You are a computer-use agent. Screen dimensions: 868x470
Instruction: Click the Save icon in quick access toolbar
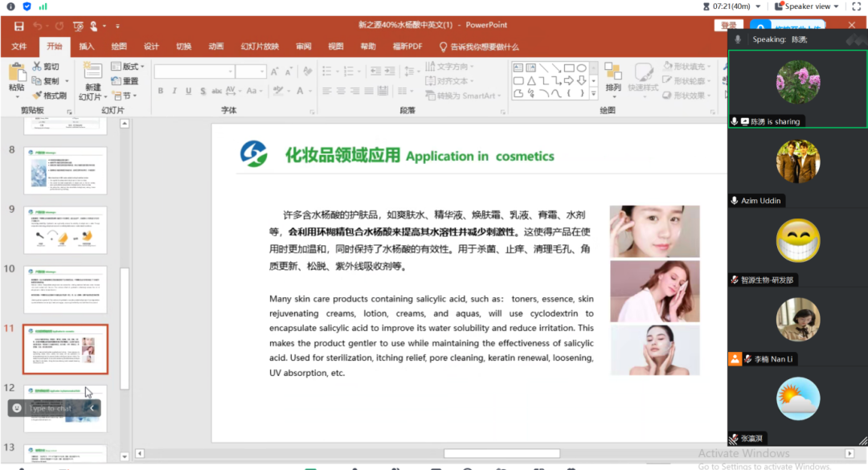[18, 27]
